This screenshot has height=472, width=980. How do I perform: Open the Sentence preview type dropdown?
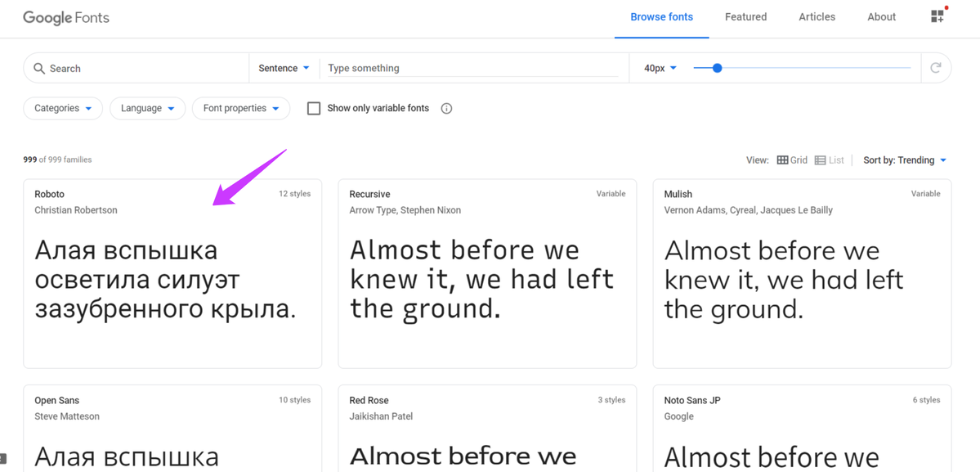coord(284,68)
